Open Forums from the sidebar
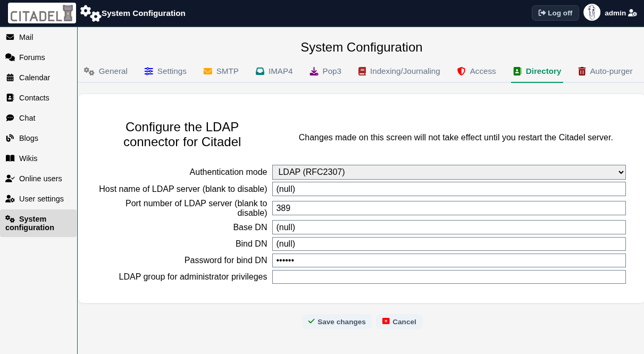644x354 pixels. tap(38, 57)
